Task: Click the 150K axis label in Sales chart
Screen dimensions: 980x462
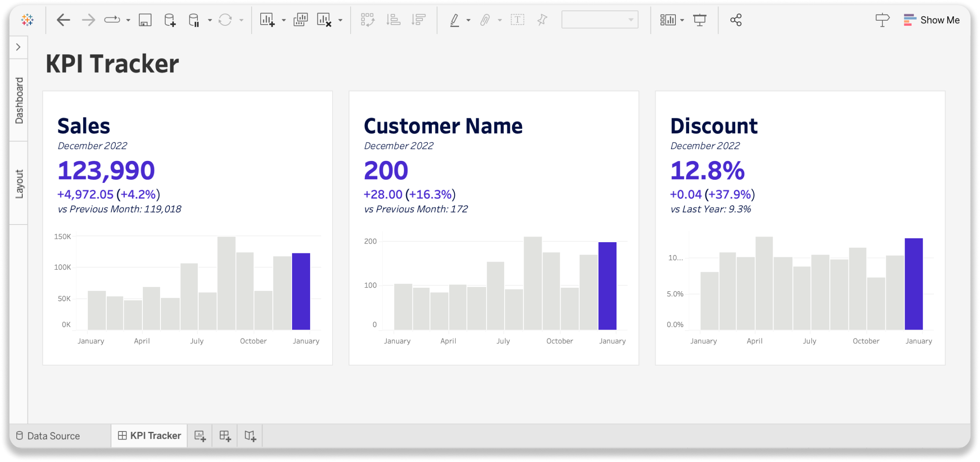Action: point(62,237)
